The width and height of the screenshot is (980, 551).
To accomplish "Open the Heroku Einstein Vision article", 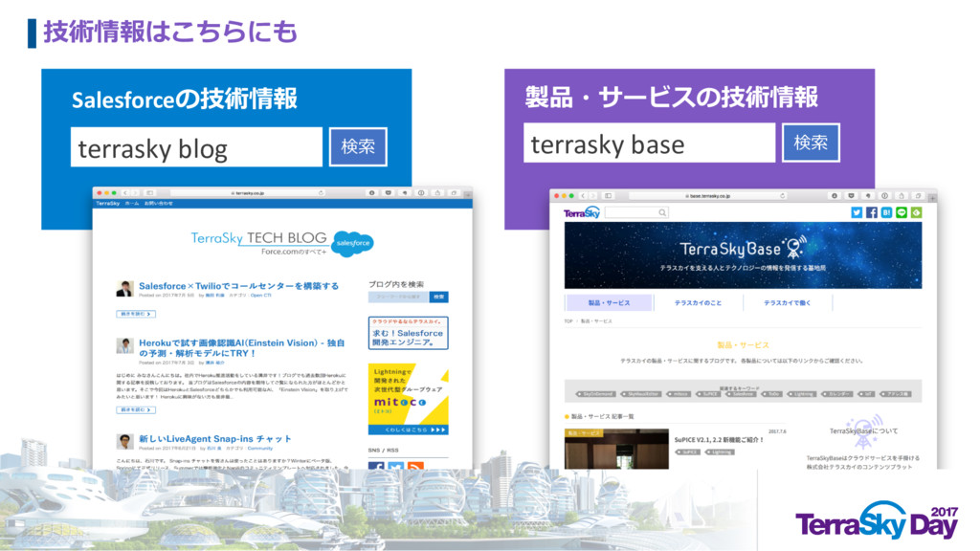I will pyautogui.click(x=241, y=348).
